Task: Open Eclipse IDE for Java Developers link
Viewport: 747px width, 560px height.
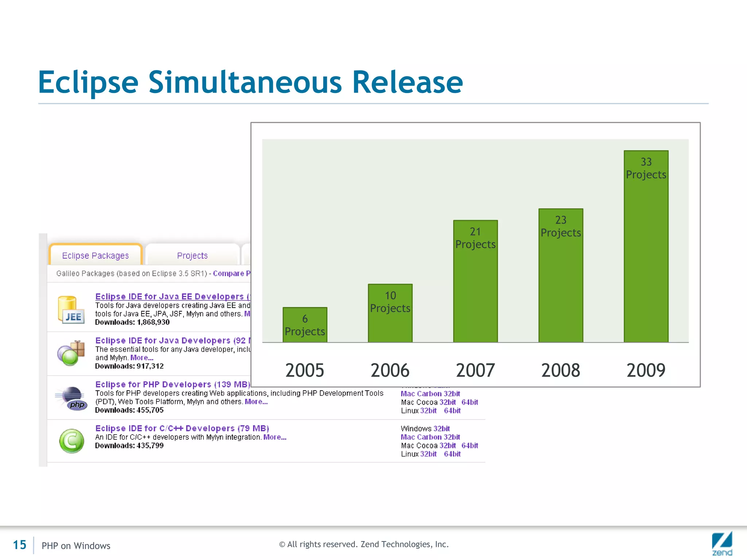Action: [173, 340]
